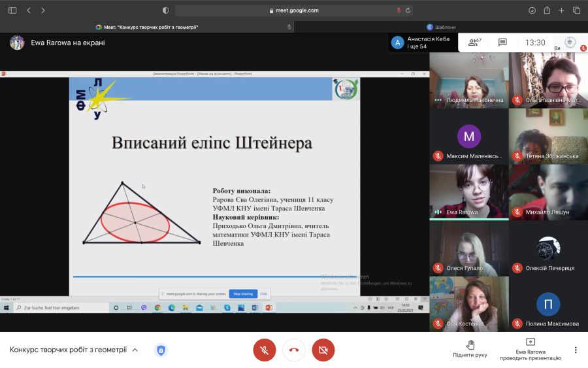Open the Safari downloads icon
This screenshot has width=588, height=368.
coord(532,10)
